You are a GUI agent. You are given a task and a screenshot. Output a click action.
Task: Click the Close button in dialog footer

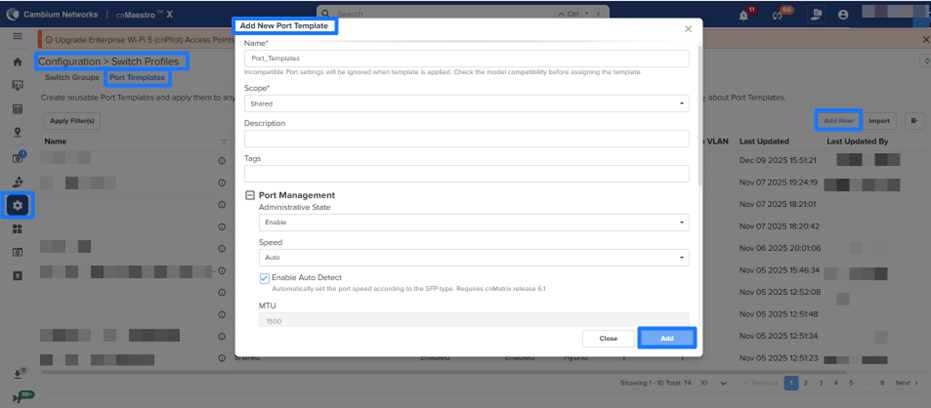pyautogui.click(x=607, y=338)
